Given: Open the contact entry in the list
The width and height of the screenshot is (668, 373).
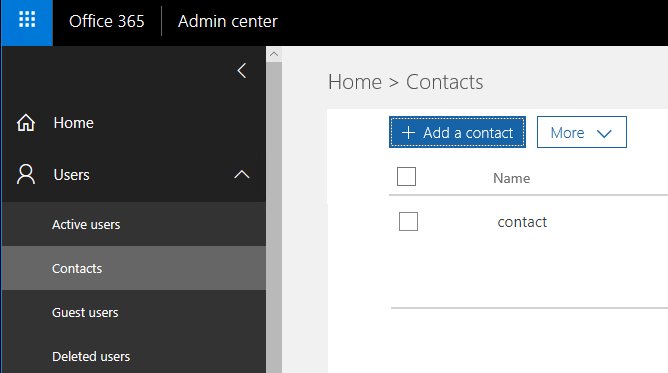Looking at the screenshot, I should [522, 222].
